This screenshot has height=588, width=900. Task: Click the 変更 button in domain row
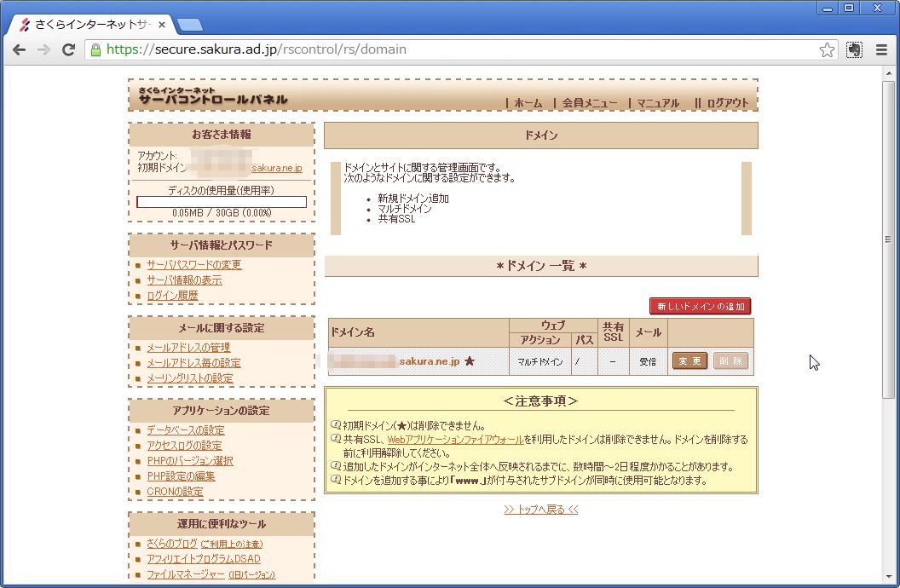(690, 361)
